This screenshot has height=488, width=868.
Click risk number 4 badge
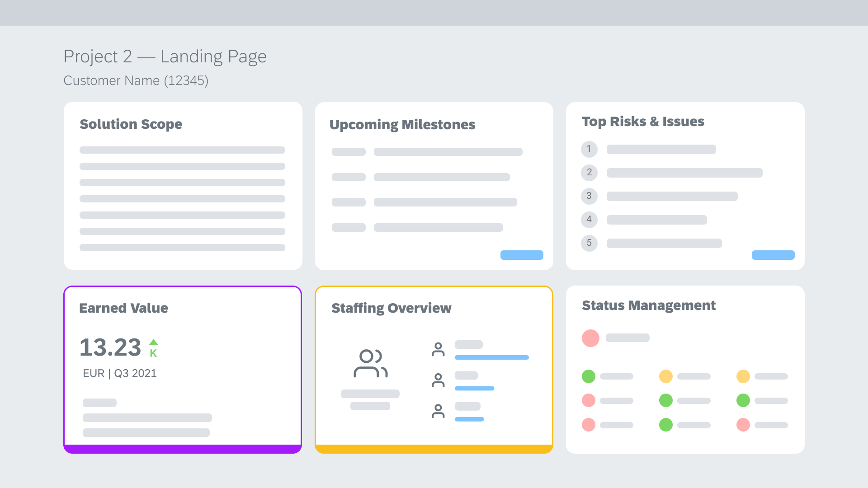(589, 220)
